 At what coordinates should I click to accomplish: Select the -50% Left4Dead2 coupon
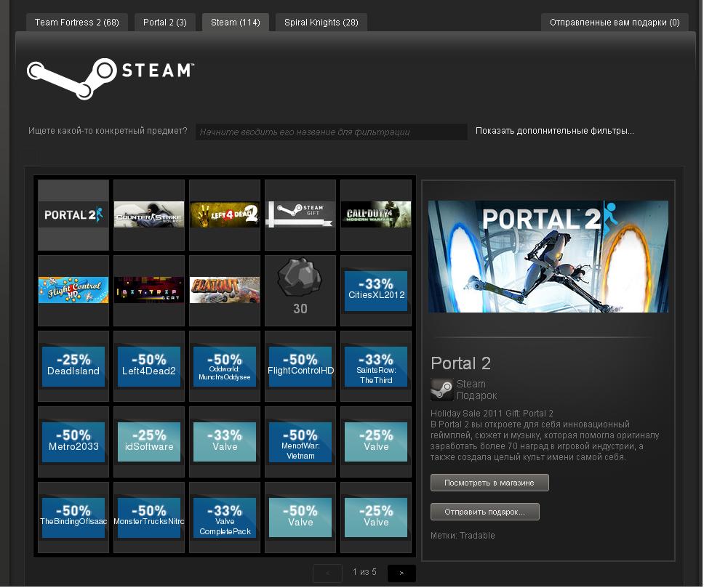149,366
